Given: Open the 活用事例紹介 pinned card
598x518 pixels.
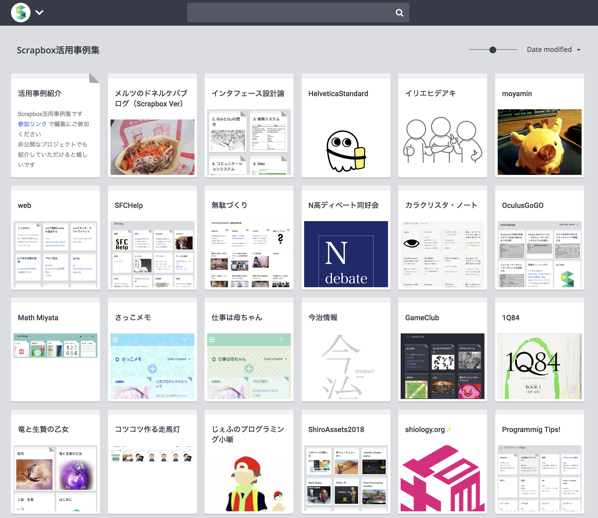Looking at the screenshot, I should click(55, 125).
